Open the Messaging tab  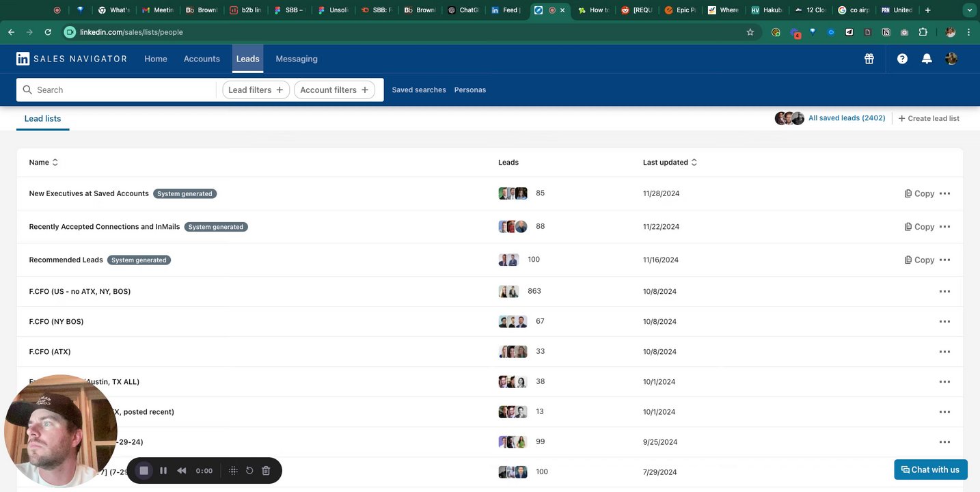click(297, 59)
